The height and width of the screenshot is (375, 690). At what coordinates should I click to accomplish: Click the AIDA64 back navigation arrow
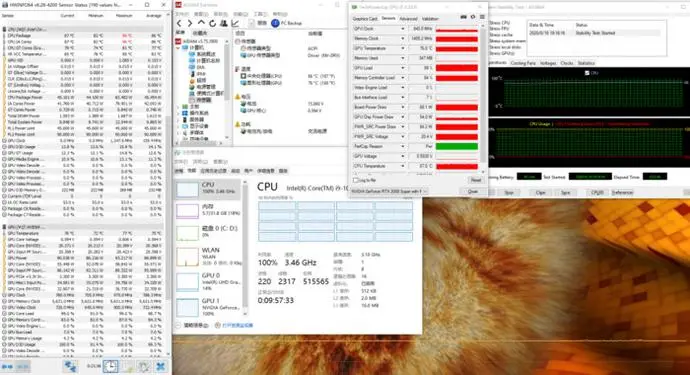[x=179, y=23]
